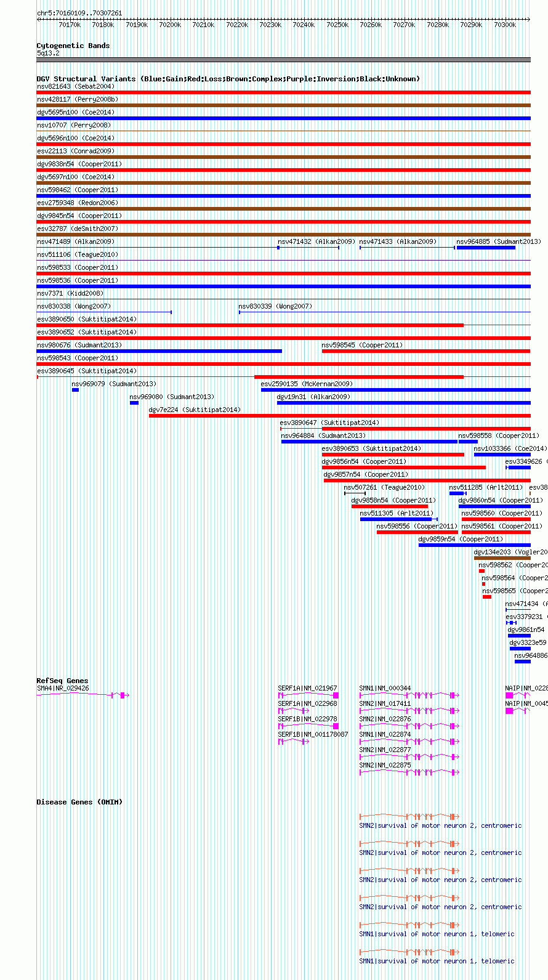Open the Disease Genes (OMIM) track title
This screenshot has width=548, height=980.
point(79,802)
